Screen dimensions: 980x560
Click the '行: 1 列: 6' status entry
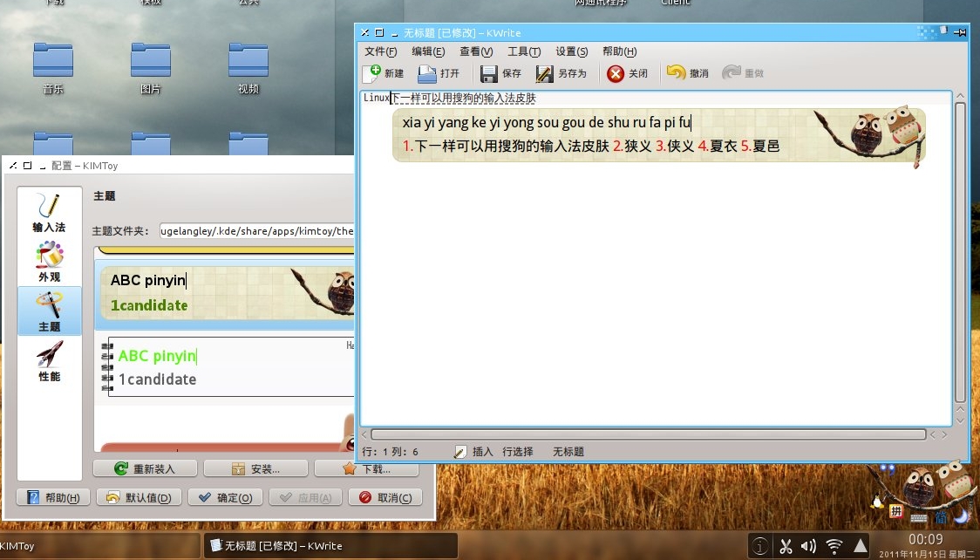390,451
